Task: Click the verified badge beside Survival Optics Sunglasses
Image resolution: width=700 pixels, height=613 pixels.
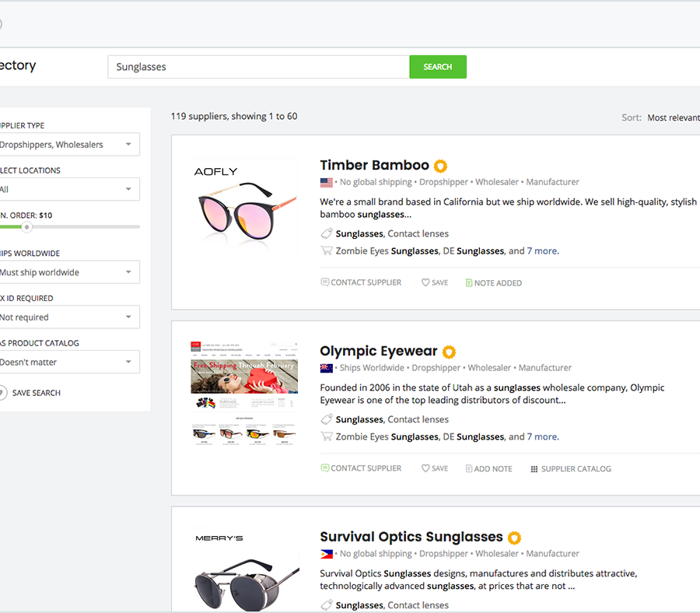Action: [x=514, y=538]
